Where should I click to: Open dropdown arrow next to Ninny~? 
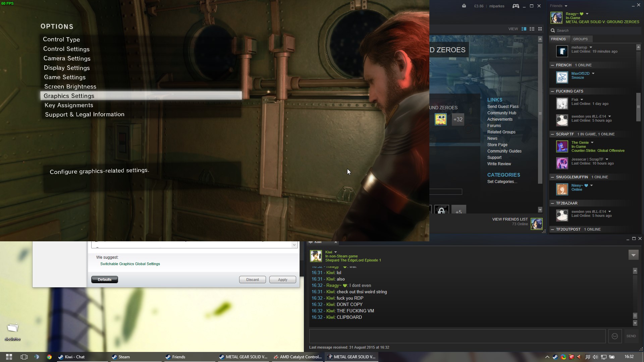tap(591, 185)
